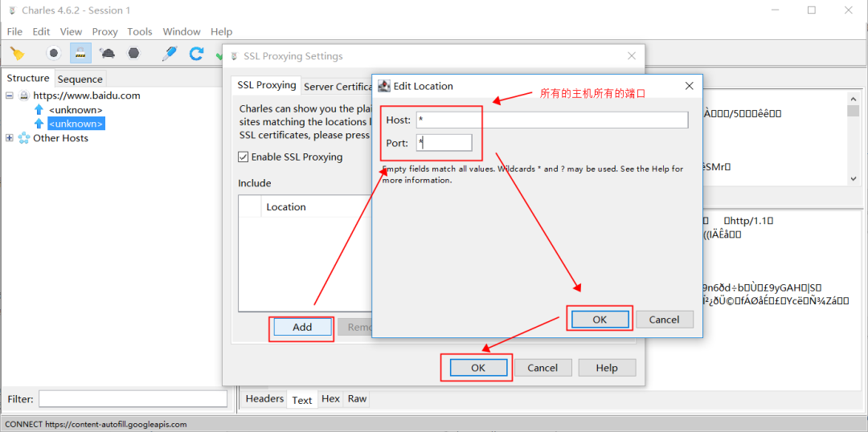Click the first <unknown> blue arrow icon
This screenshot has height=432, width=868.
[39, 109]
